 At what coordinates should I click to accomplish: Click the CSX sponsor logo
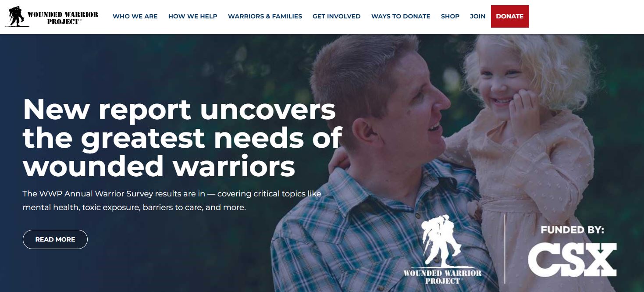[x=572, y=260]
